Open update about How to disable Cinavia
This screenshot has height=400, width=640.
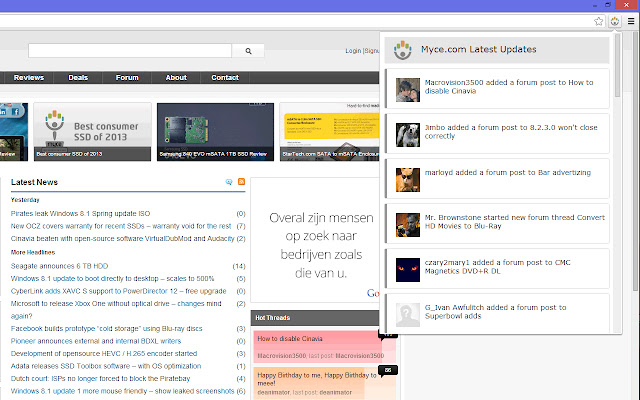[497, 89]
